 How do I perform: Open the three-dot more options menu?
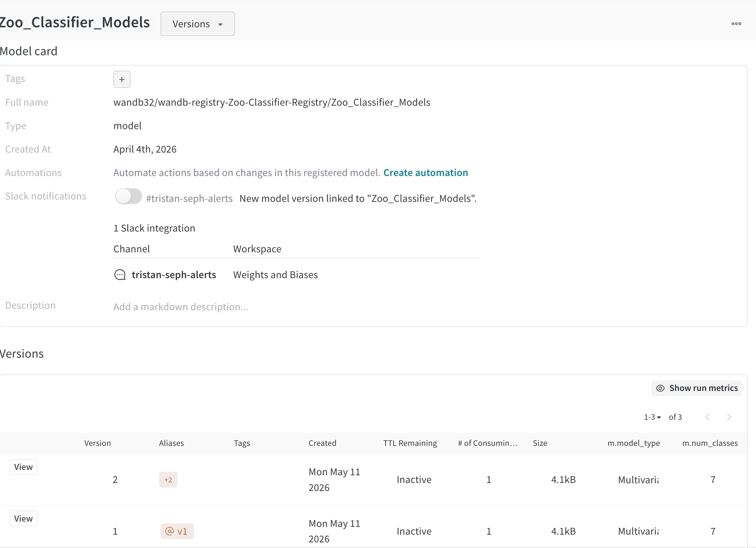pyautogui.click(x=736, y=24)
